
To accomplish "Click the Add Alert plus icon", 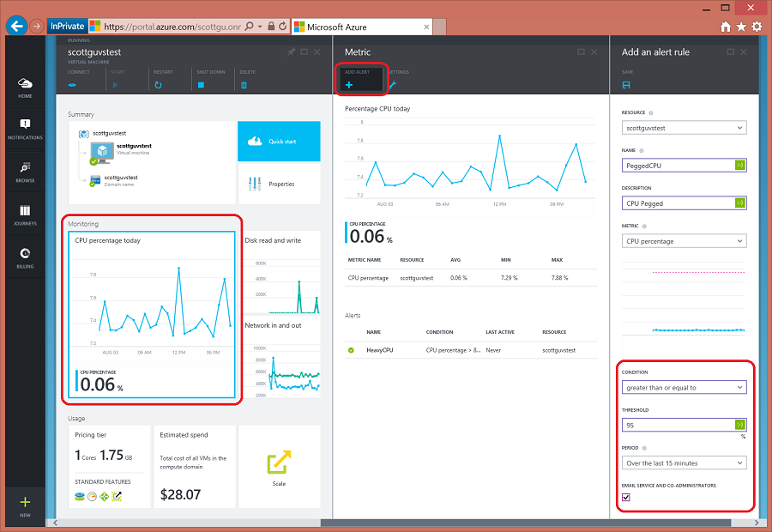I will (349, 85).
